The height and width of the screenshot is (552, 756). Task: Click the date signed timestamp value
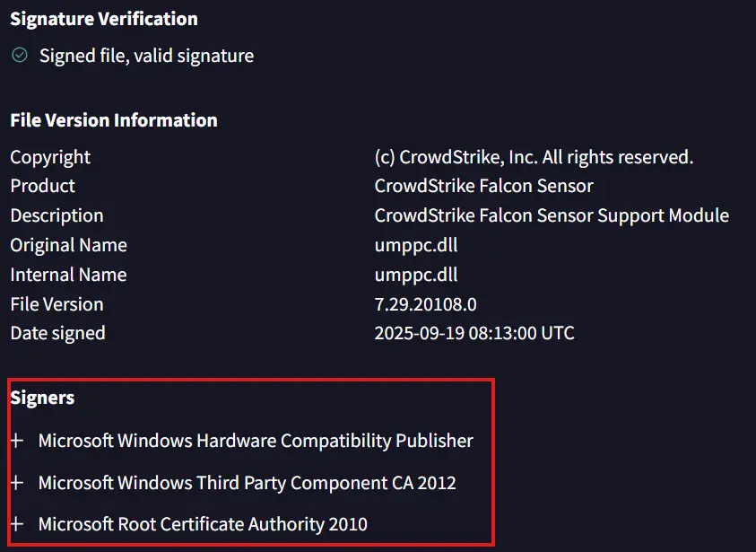[474, 333]
